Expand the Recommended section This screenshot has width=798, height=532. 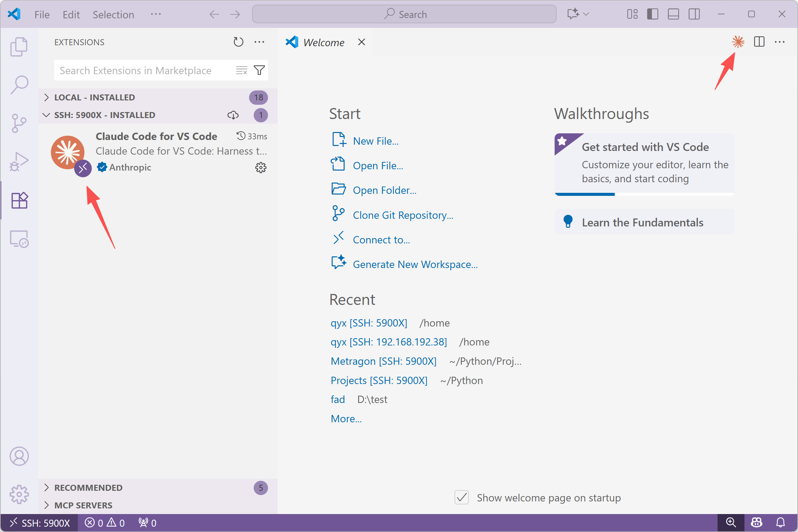[x=158, y=487]
